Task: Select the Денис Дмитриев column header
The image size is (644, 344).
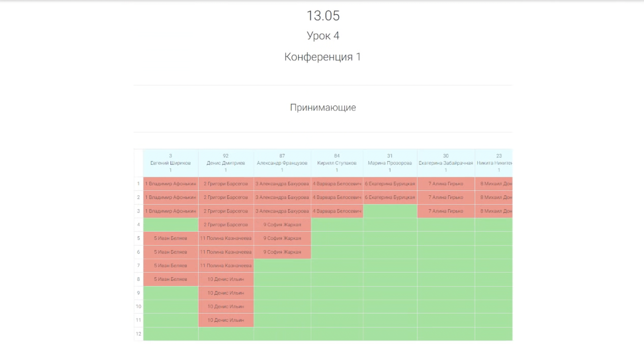Action: 226,163
